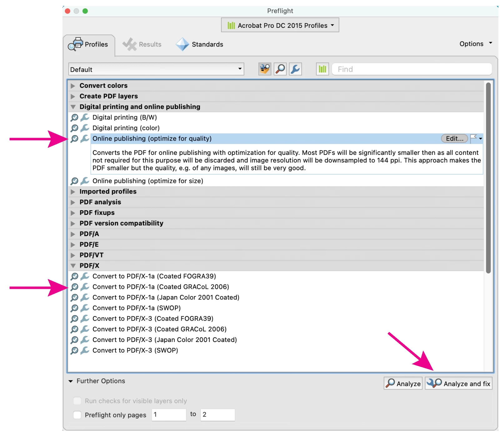
Task: Click wrench icon of Convert to PDF/X-1a (SWOP)
Action: pyautogui.click(x=85, y=308)
